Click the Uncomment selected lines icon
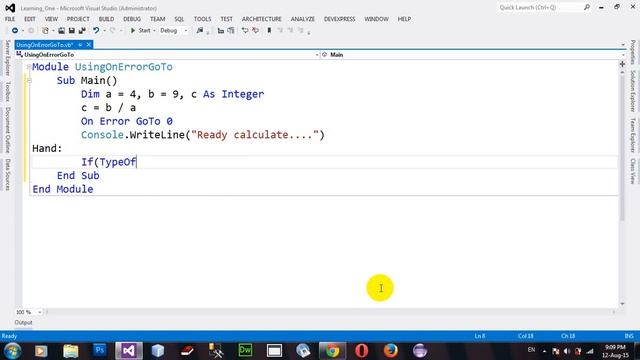This screenshot has height=360, width=640. [x=256, y=31]
